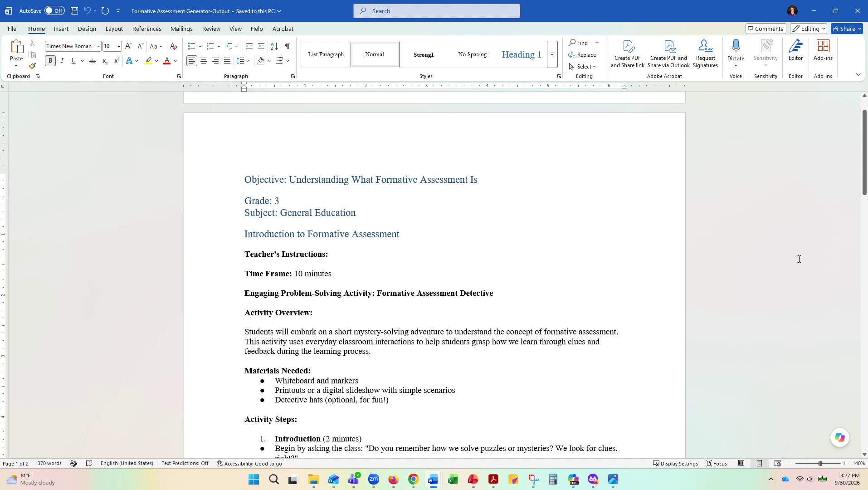Switch to the Review tab
Image resolution: width=868 pixels, height=490 pixels.
211,29
